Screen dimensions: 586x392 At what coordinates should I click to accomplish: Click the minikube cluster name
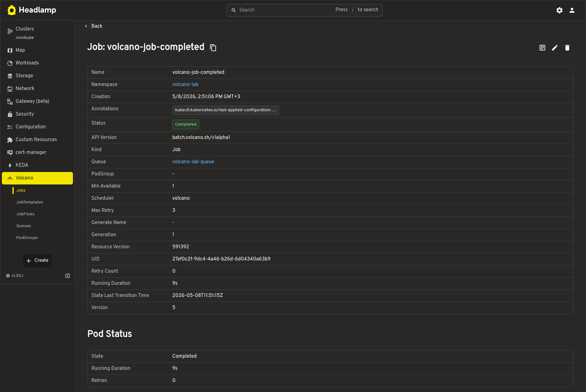pyautogui.click(x=25, y=38)
